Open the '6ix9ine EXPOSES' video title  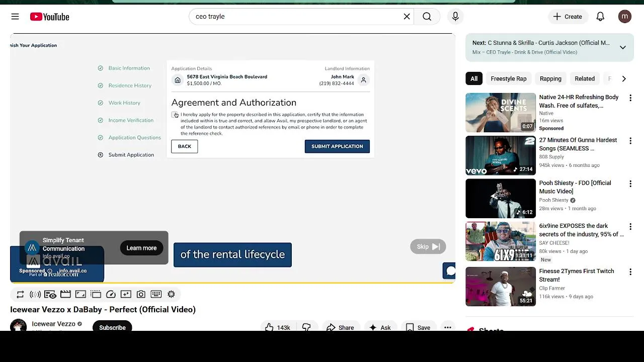[581, 230]
